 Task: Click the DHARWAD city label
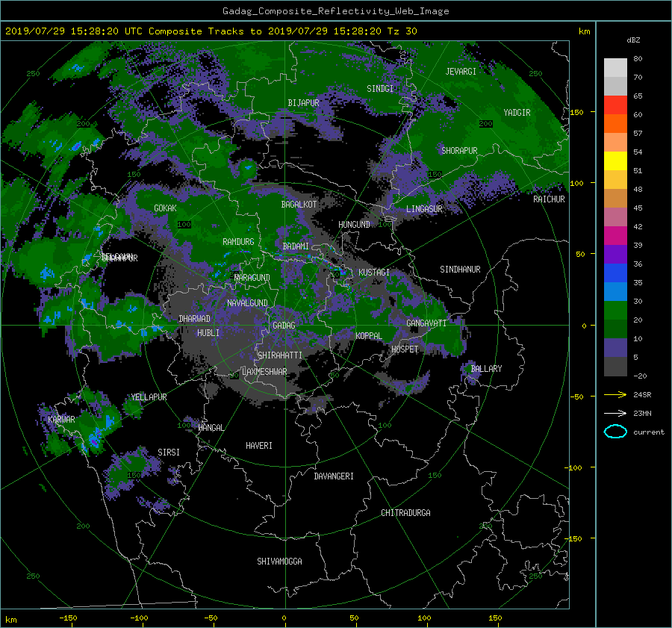(x=194, y=319)
